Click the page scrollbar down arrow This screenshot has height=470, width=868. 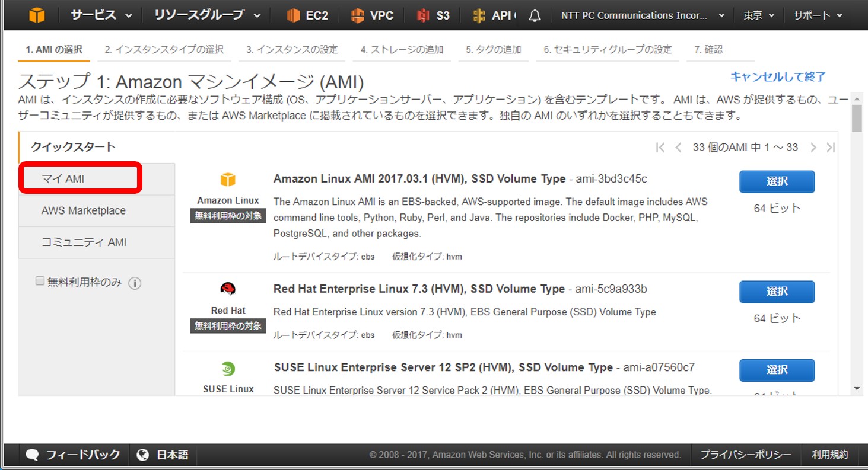[856, 389]
